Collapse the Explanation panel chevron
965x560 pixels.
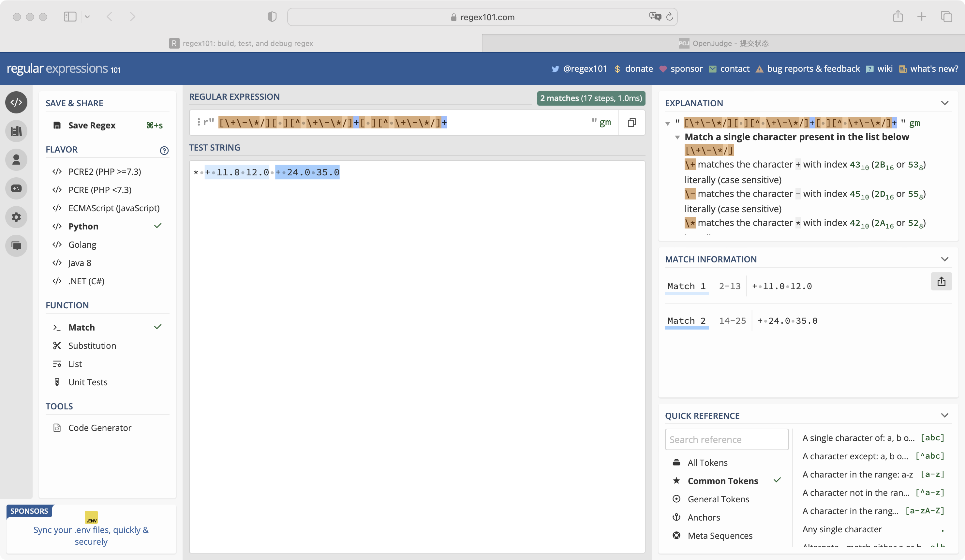click(x=944, y=103)
